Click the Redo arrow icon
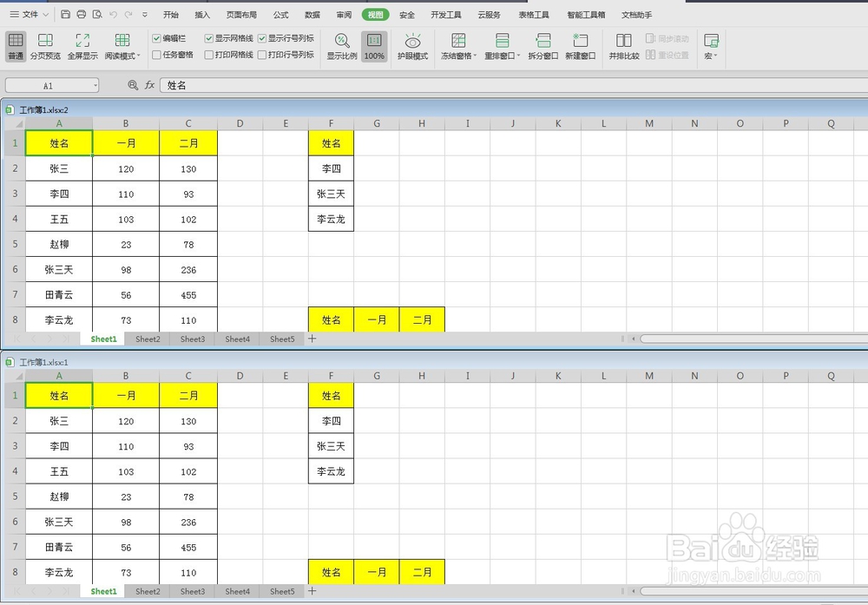The width and height of the screenshot is (868, 605). [128, 15]
